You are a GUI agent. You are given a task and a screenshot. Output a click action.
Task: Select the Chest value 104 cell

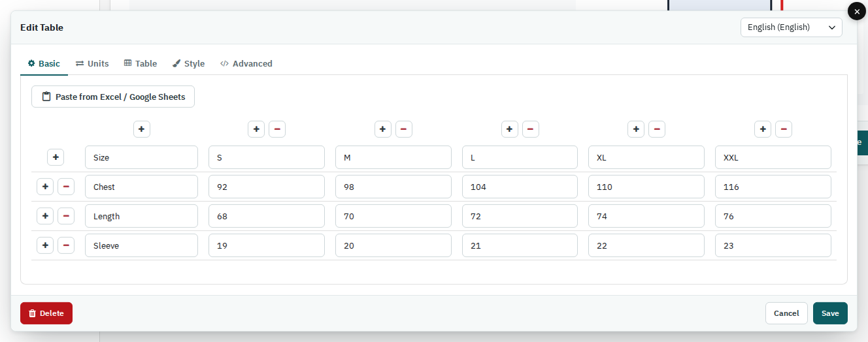pyautogui.click(x=520, y=187)
